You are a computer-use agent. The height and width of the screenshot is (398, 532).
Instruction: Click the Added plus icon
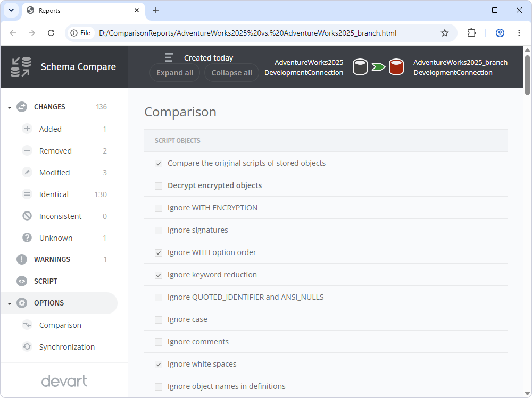coord(27,129)
